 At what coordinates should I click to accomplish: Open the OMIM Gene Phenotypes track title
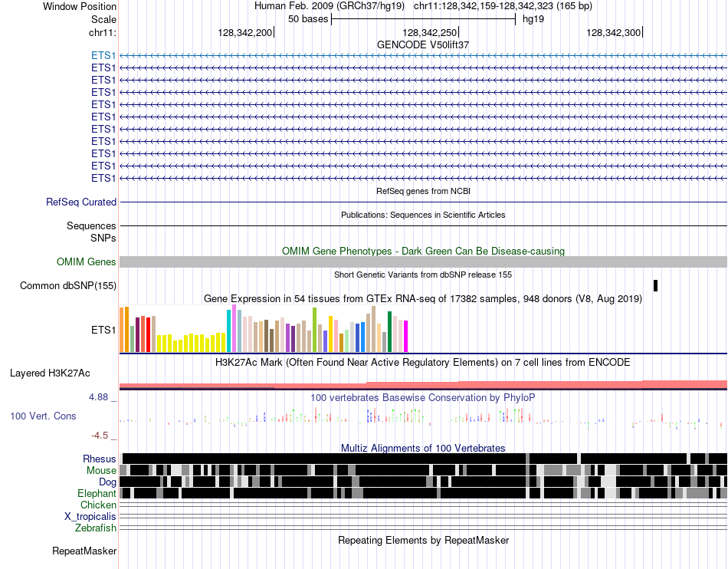(423, 251)
